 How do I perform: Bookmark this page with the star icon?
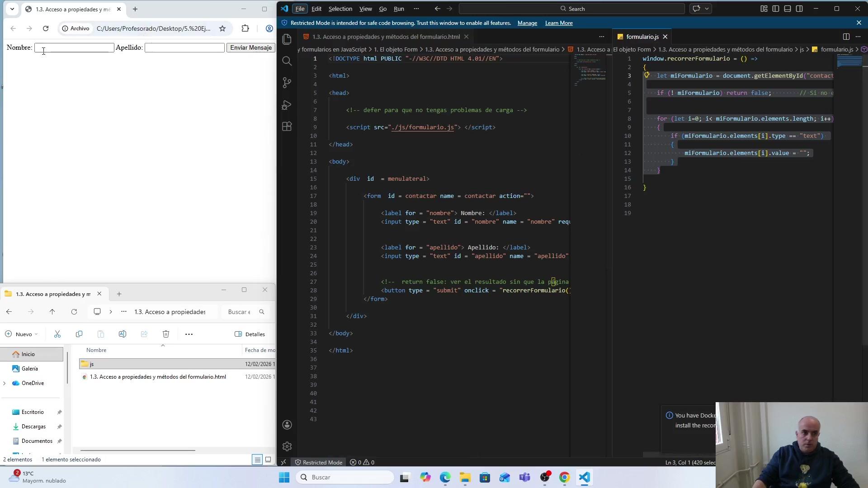[x=222, y=28]
